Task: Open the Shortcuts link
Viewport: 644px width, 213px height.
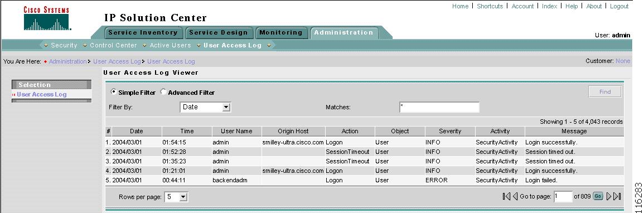Action: click(x=490, y=6)
